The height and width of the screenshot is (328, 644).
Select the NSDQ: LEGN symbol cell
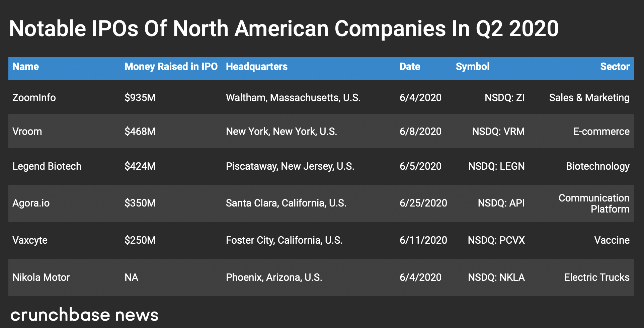point(496,166)
